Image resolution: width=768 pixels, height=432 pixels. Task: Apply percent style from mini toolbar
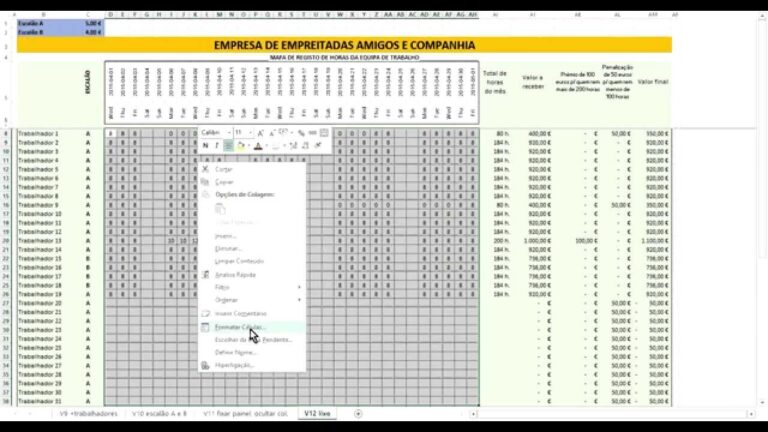tap(301, 133)
